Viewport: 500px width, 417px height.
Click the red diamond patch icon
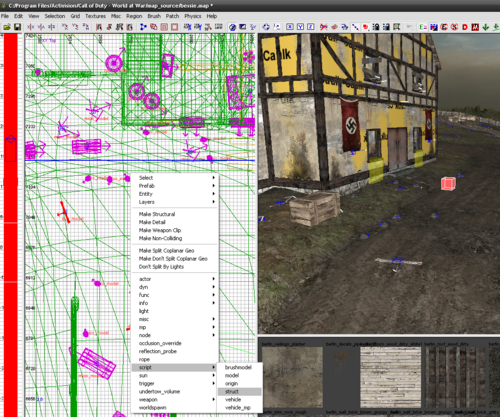(334, 27)
